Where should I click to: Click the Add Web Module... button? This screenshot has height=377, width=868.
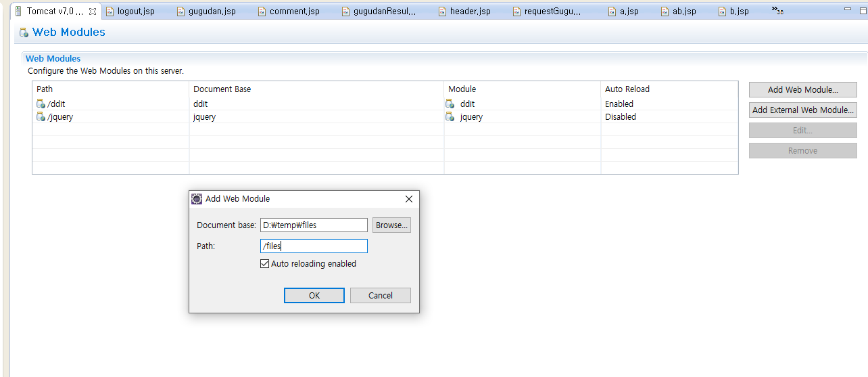803,89
